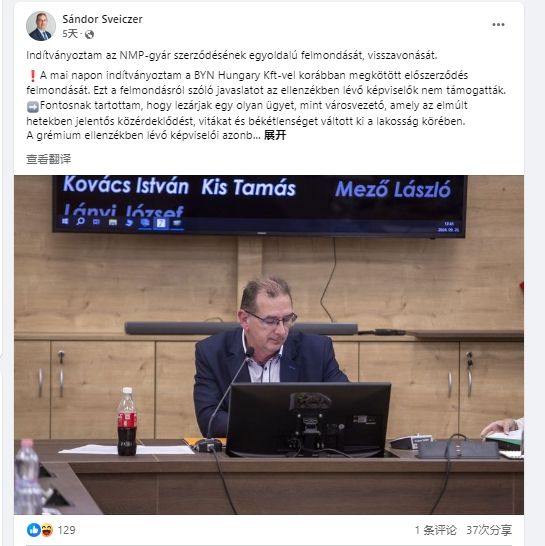Open the three-dot post options menu
This screenshot has width=545, height=546.
coord(498,24)
